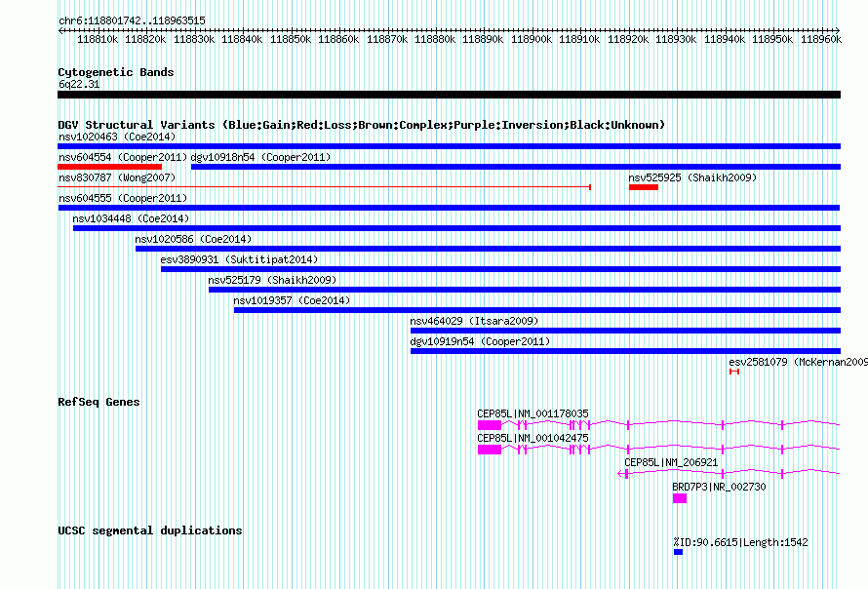Click the blue gain bar of dgv10919n54
The height and width of the screenshot is (589, 868).
pyautogui.click(x=625, y=351)
